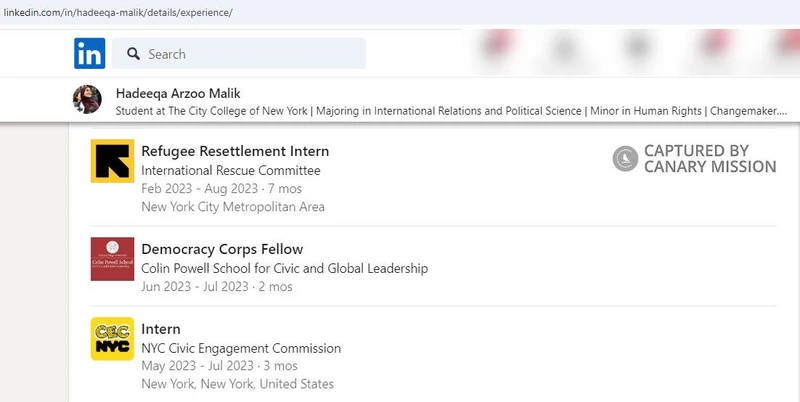
Task: Click the date range Feb 2023 - Aug 2023
Action: point(199,189)
